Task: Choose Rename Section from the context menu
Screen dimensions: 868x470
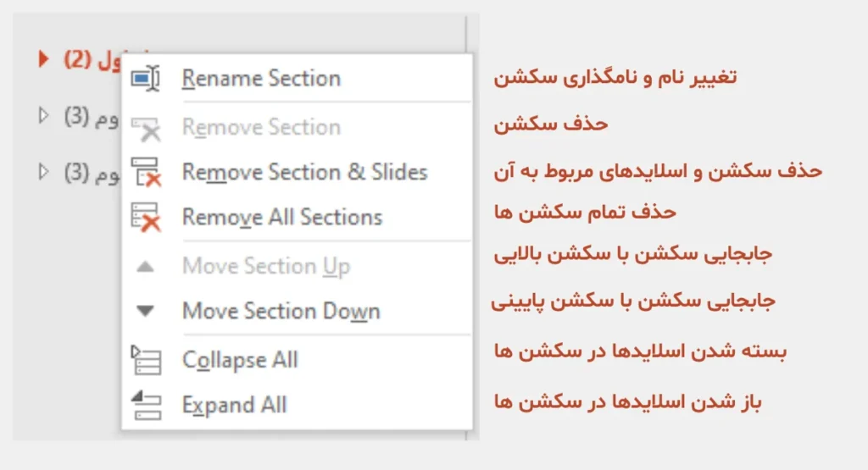Action: click(x=261, y=79)
